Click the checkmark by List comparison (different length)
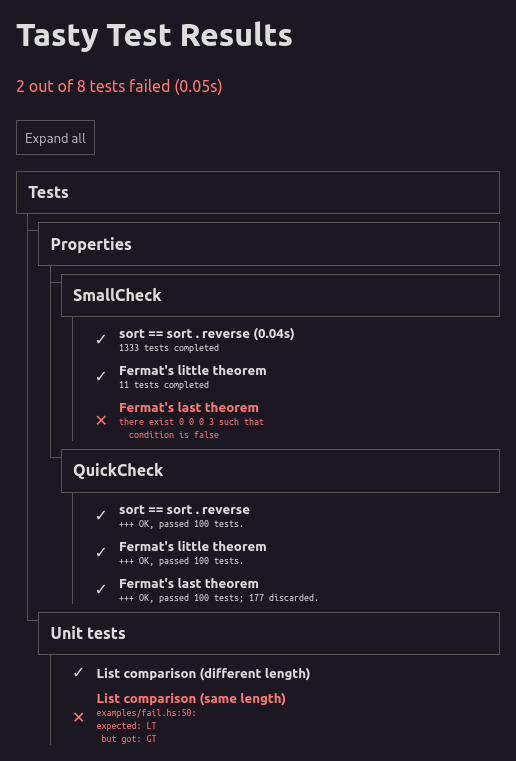This screenshot has width=516, height=761. tap(78, 673)
